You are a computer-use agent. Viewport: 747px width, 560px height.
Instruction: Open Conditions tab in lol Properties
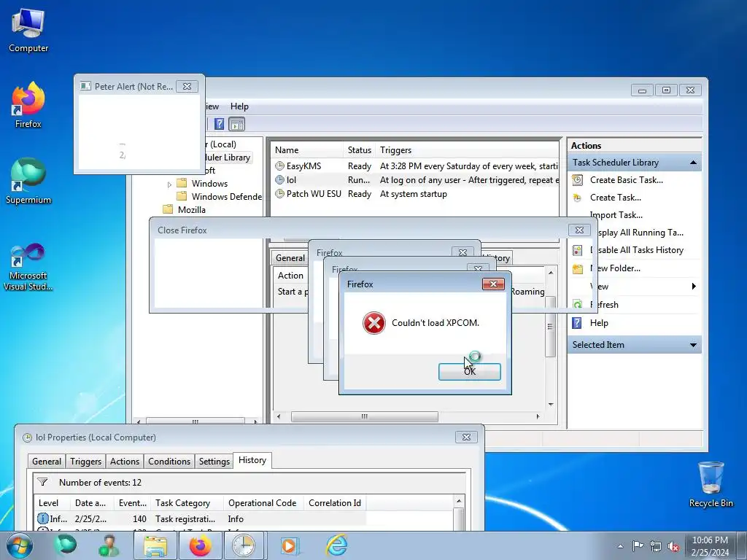169,462
